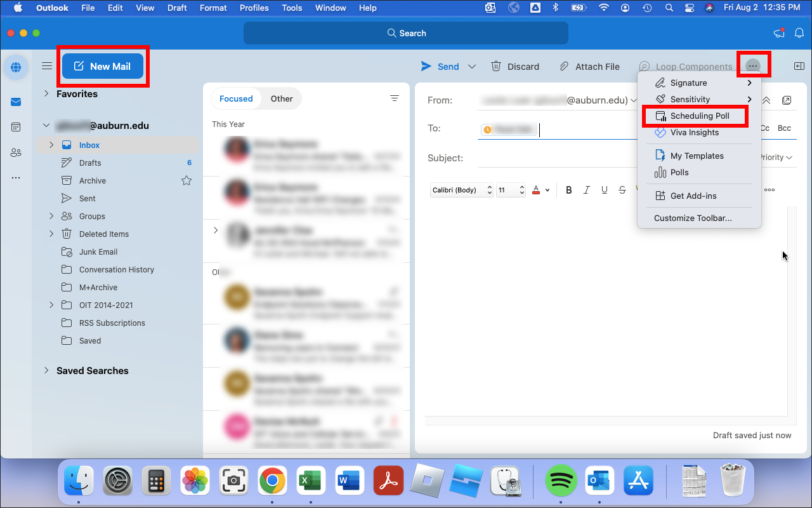Open the Calibri (Body) font dropdown

point(462,190)
